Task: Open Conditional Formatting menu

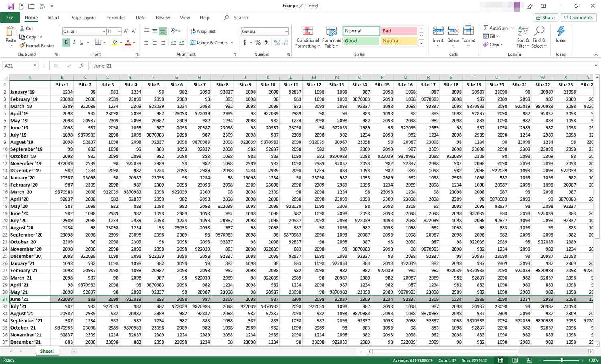Action: [x=307, y=38]
